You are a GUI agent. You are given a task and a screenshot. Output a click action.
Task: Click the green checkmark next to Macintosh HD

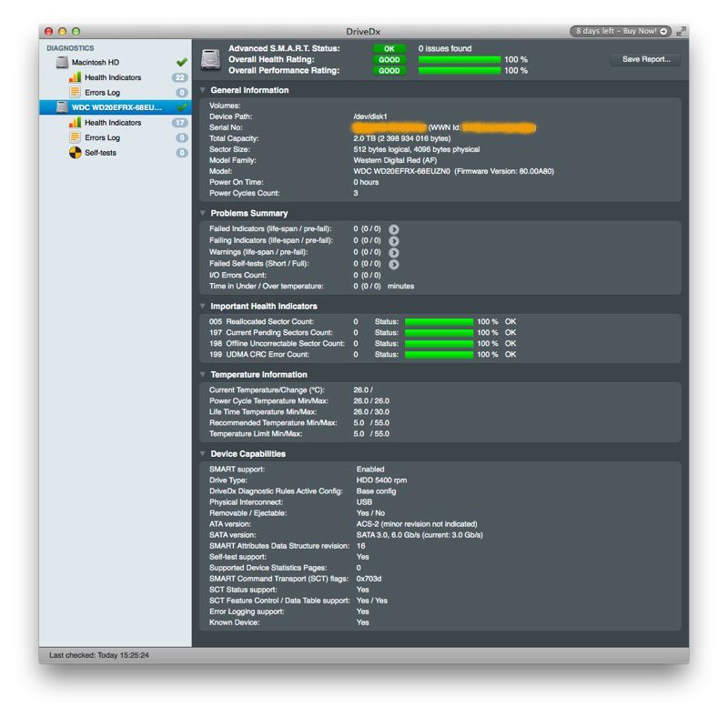[x=182, y=62]
